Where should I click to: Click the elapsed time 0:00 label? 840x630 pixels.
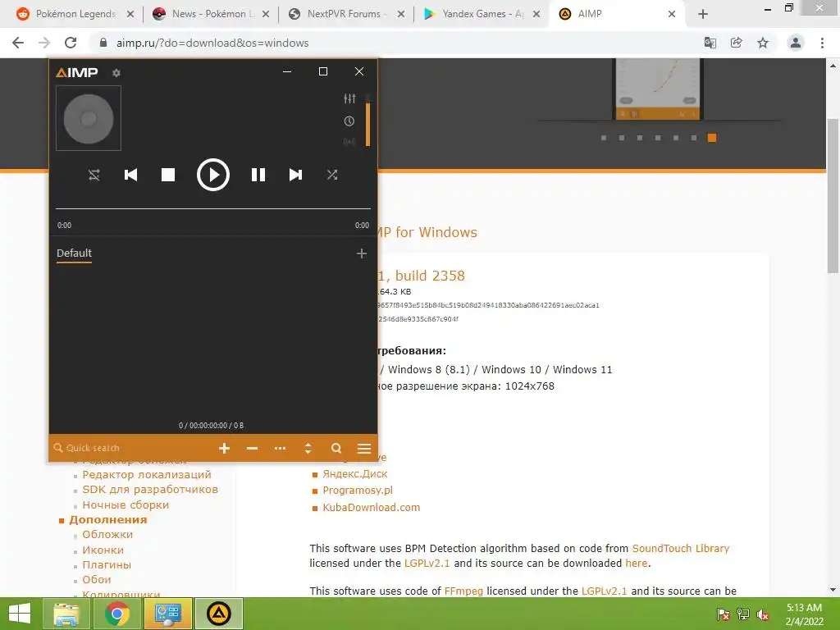click(64, 226)
